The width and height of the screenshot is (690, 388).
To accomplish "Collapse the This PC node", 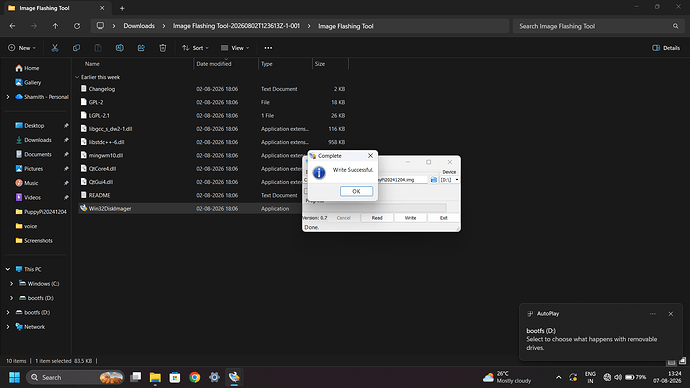I will click(x=8, y=269).
